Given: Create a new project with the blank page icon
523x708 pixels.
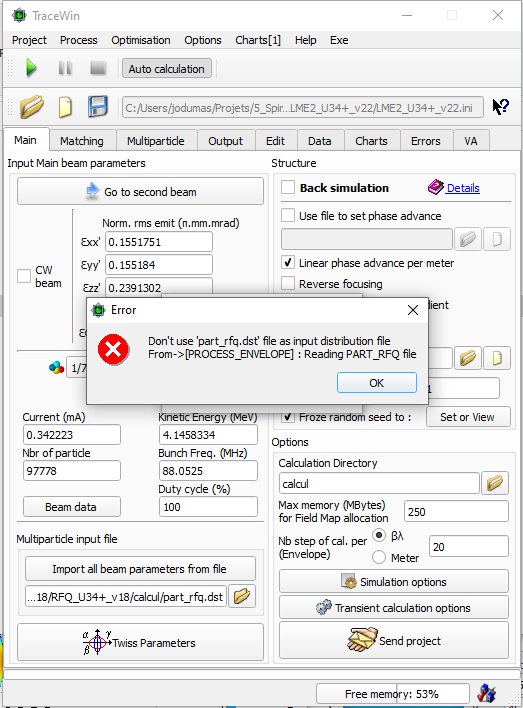Looking at the screenshot, I should (x=65, y=107).
